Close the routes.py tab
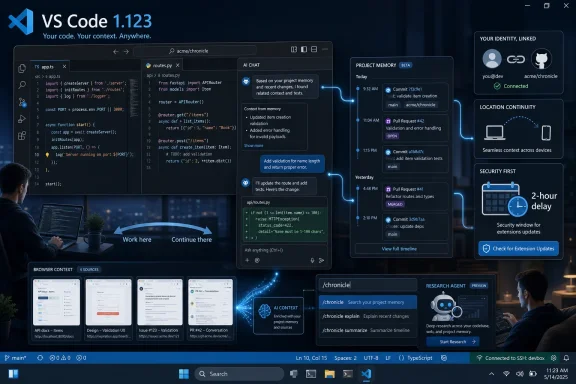Screen dimensions: 576x384 tap(178, 65)
